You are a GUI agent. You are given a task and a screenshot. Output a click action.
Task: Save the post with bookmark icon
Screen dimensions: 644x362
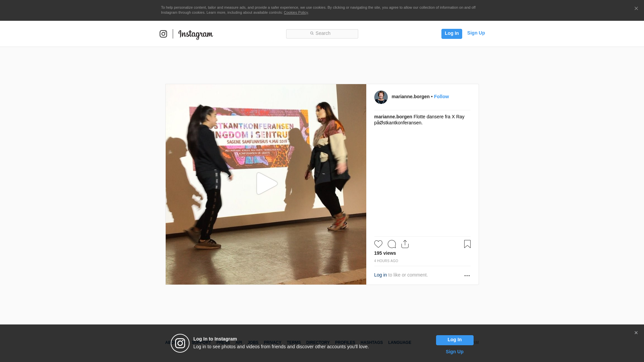467,244
